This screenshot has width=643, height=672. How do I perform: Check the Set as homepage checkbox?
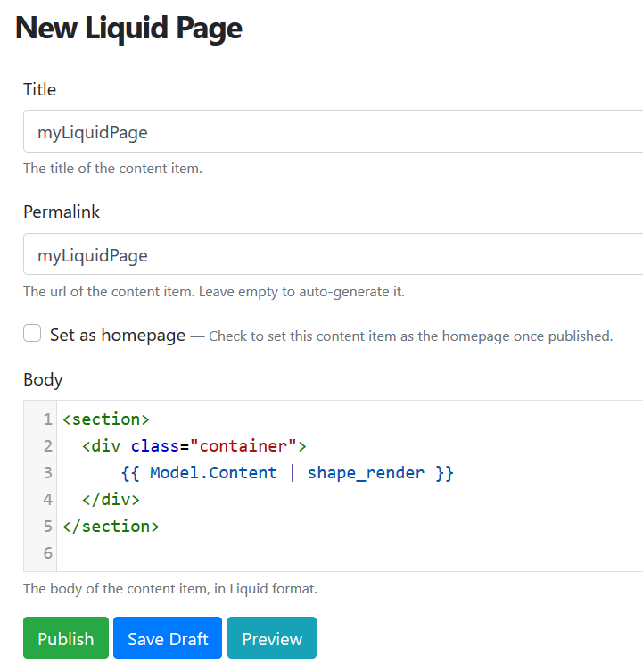[x=32, y=333]
